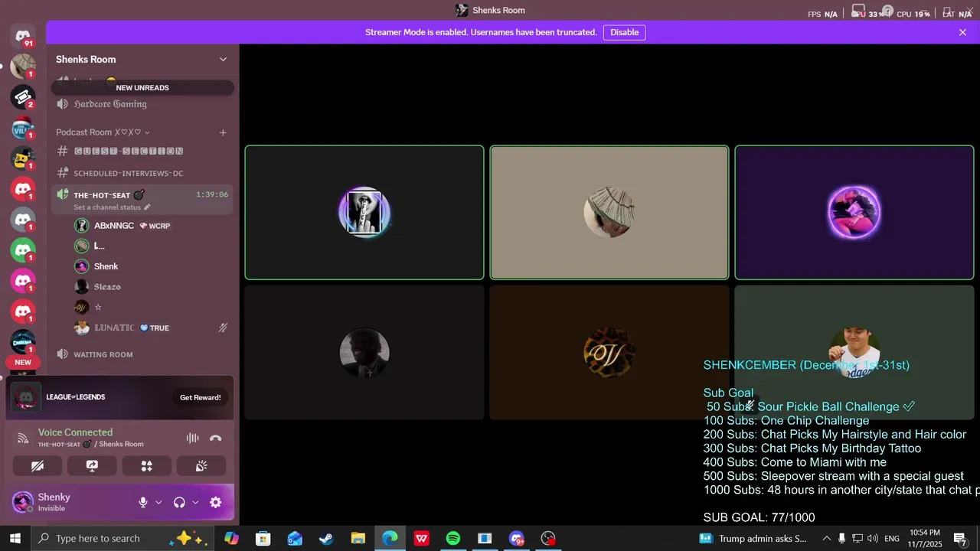Open output device options beside headphones

pyautogui.click(x=195, y=503)
